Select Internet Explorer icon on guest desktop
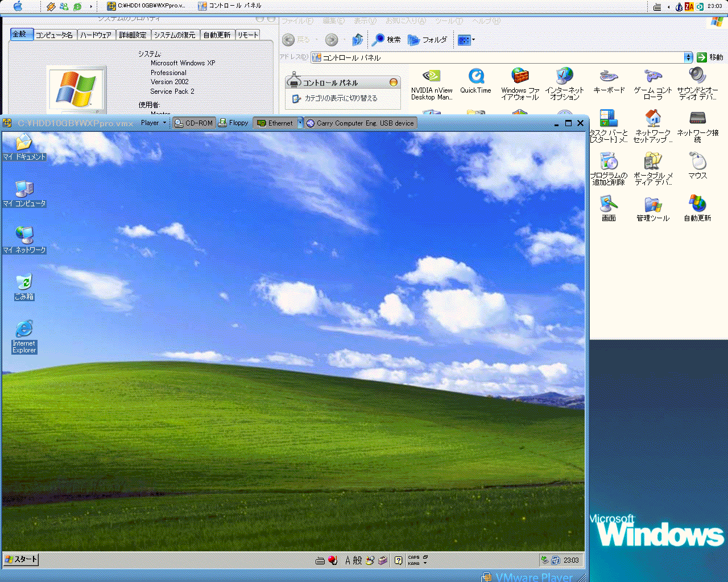The height and width of the screenshot is (582, 728). [24, 337]
